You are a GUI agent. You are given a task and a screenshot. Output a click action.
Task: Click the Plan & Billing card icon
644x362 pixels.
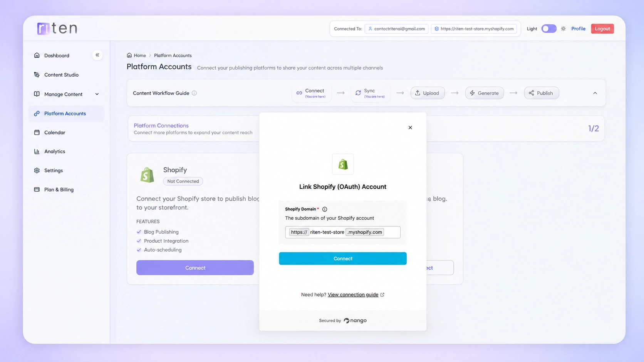[37, 190]
